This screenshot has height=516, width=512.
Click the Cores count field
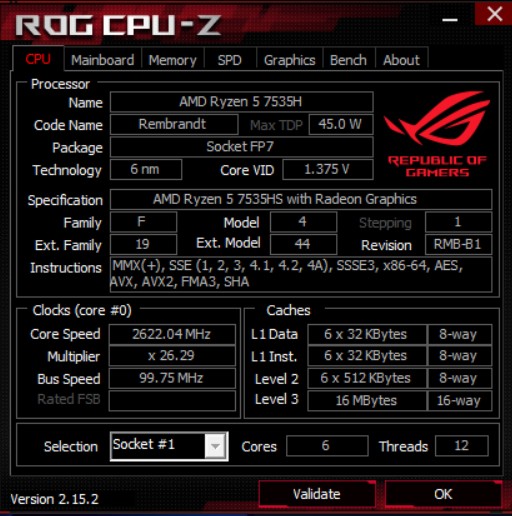pyautogui.click(x=327, y=446)
